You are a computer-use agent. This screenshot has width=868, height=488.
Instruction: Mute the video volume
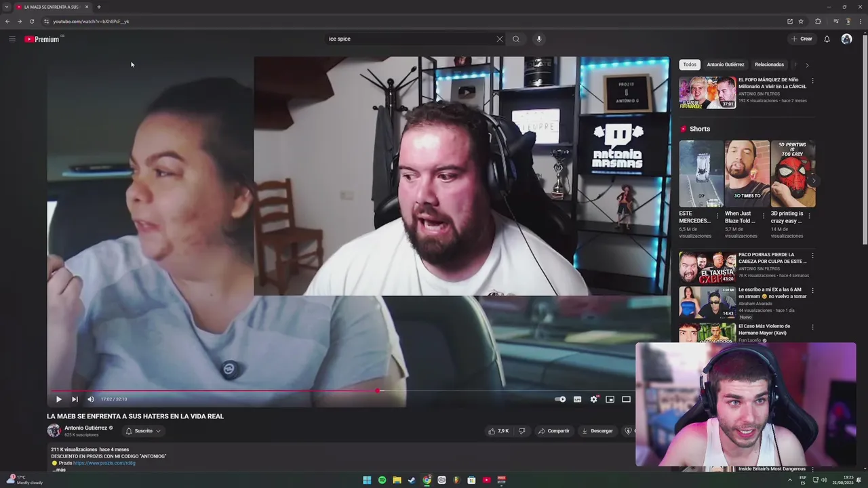point(91,399)
